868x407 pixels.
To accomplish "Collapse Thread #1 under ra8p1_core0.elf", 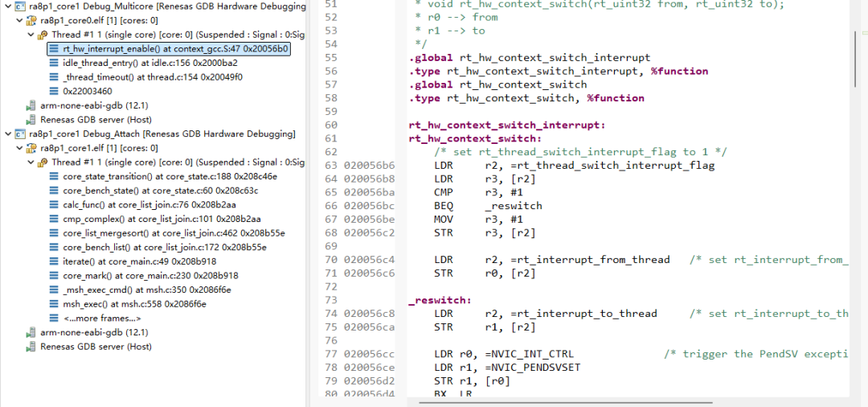I will coord(31,35).
